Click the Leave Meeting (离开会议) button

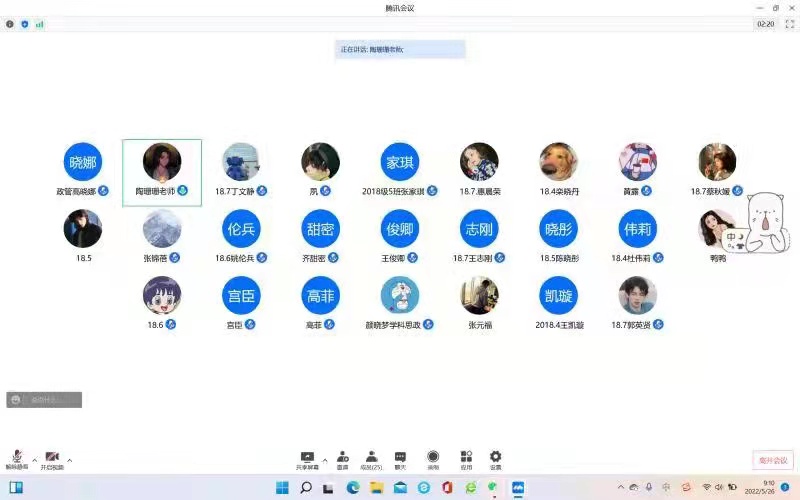[772, 460]
